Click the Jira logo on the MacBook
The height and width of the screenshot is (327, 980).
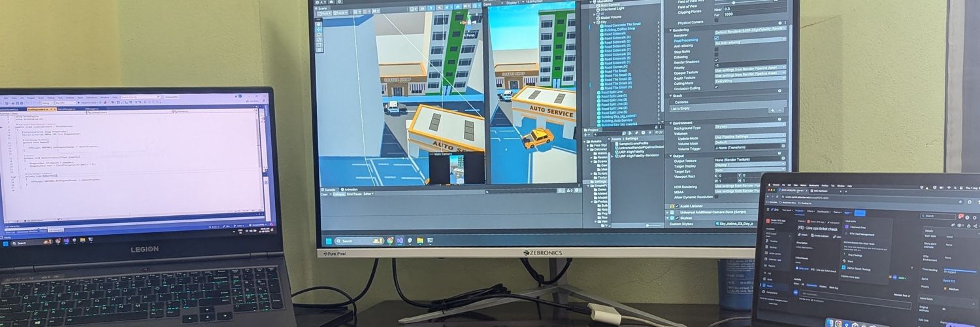click(775, 210)
